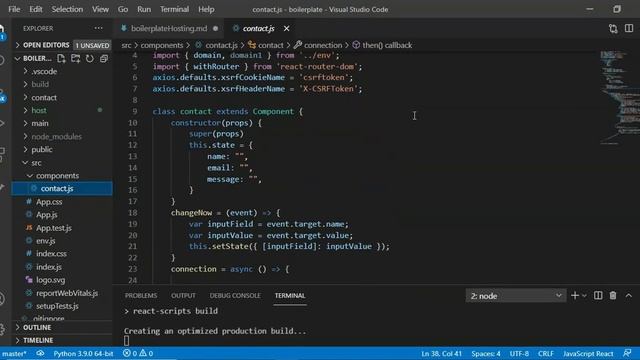
Task: Expand the contact folder
Action: (44, 98)
